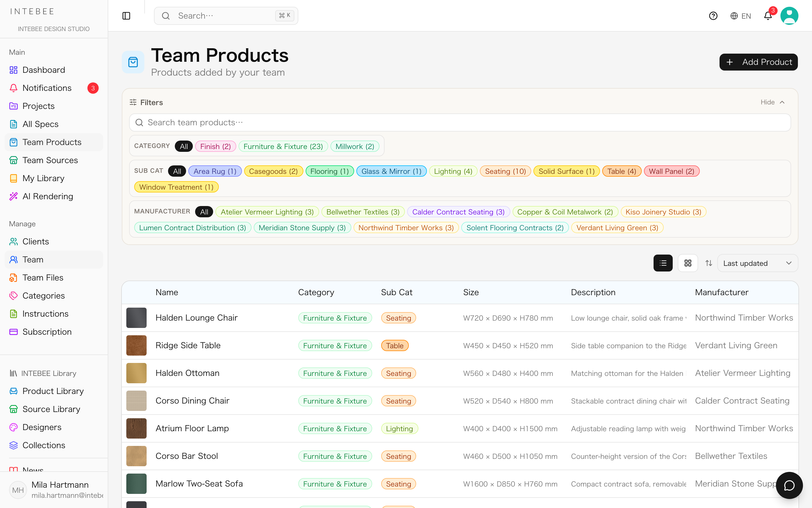Open the help question-mark icon
The width and height of the screenshot is (812, 508).
[x=713, y=16]
